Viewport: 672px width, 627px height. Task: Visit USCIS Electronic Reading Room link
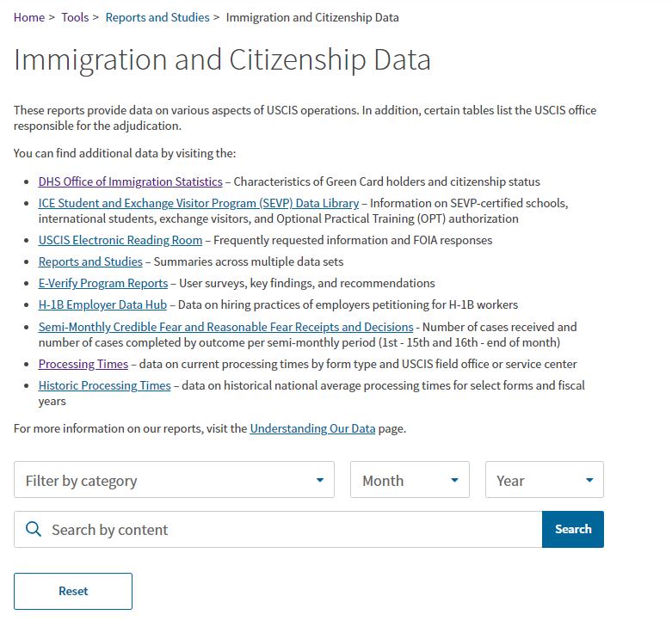pos(120,240)
